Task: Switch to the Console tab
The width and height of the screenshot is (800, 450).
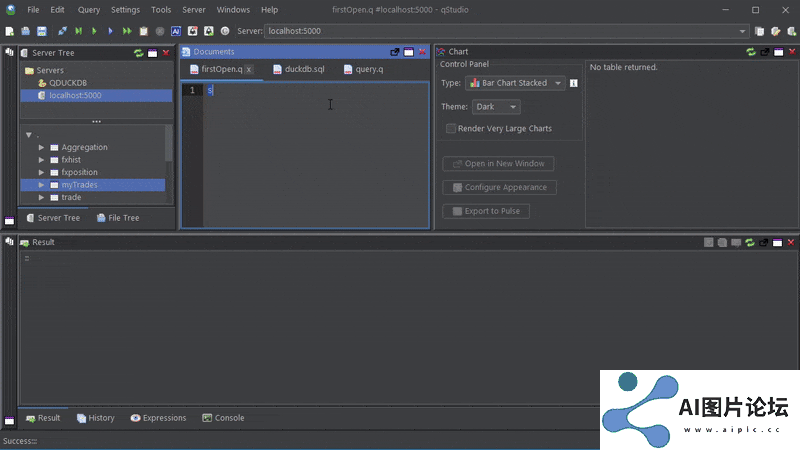Action: [x=223, y=418]
